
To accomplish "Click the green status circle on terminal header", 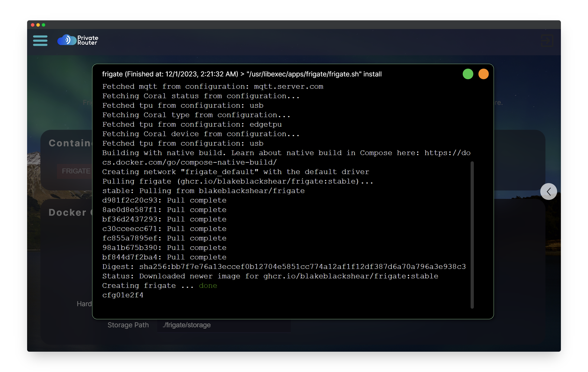I will coord(467,74).
